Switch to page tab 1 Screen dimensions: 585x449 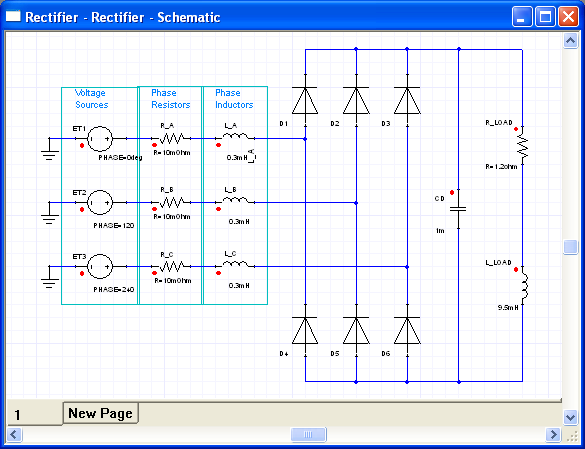coord(18,415)
